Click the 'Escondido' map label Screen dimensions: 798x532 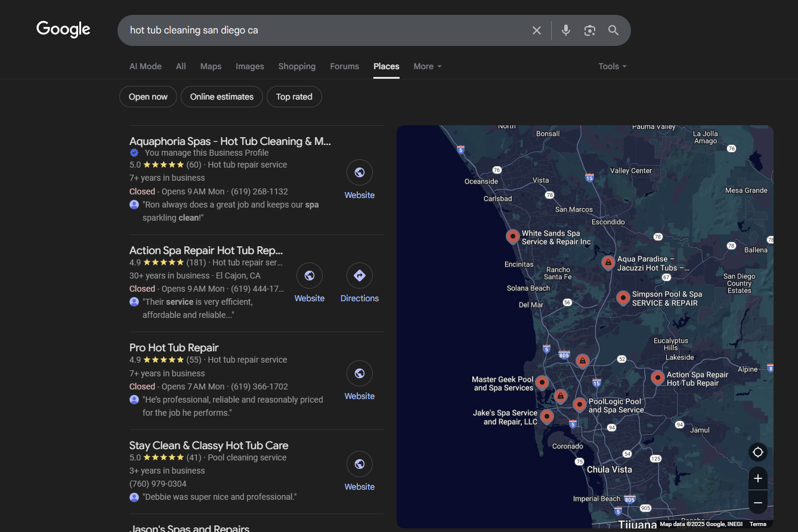[x=608, y=222]
